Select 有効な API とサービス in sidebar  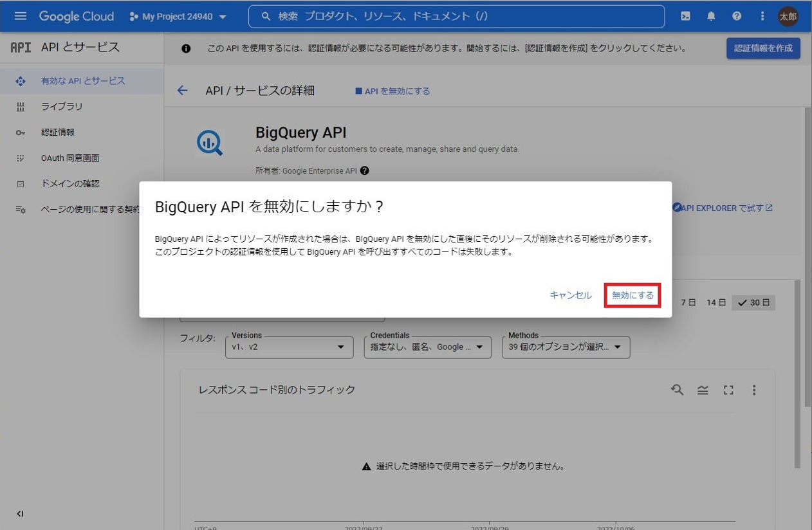pyautogui.click(x=82, y=81)
